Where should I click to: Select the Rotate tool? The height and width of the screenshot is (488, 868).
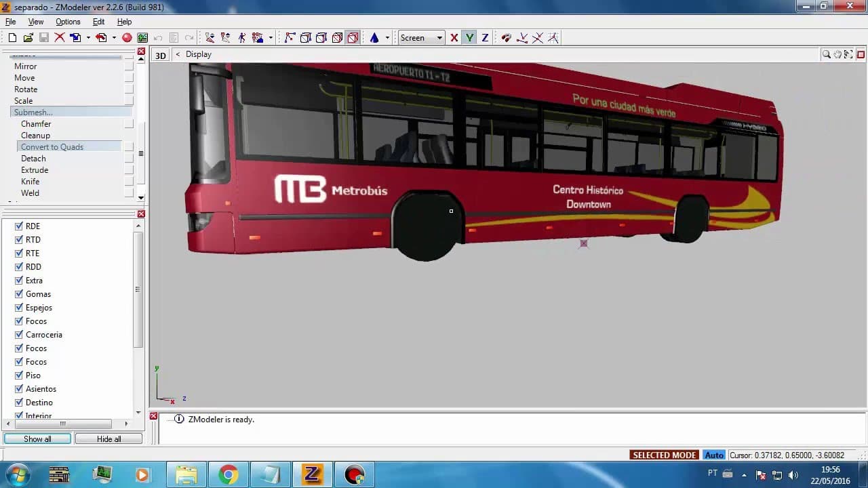26,89
